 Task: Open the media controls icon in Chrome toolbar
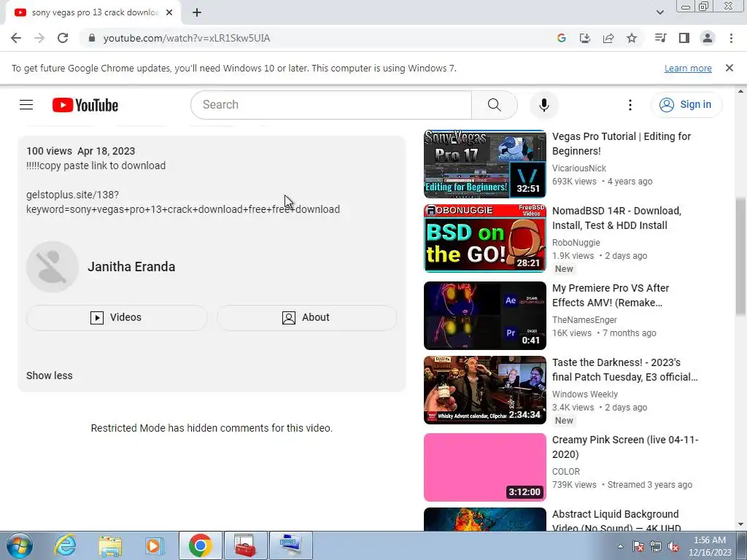tap(661, 38)
